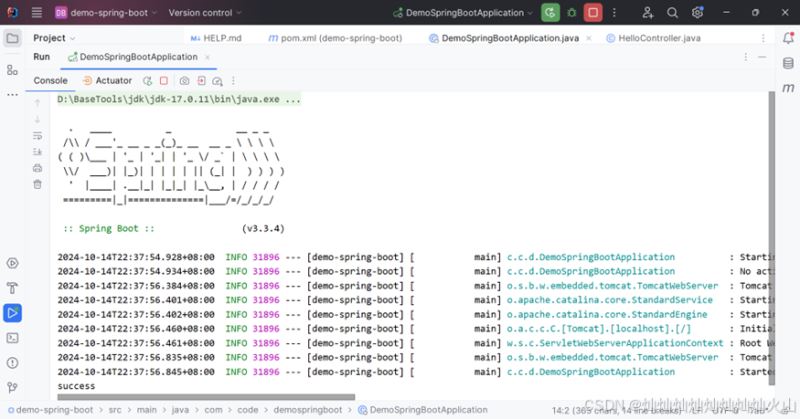Open the Build hammer tool window
The image size is (800, 419).
tap(12, 288)
